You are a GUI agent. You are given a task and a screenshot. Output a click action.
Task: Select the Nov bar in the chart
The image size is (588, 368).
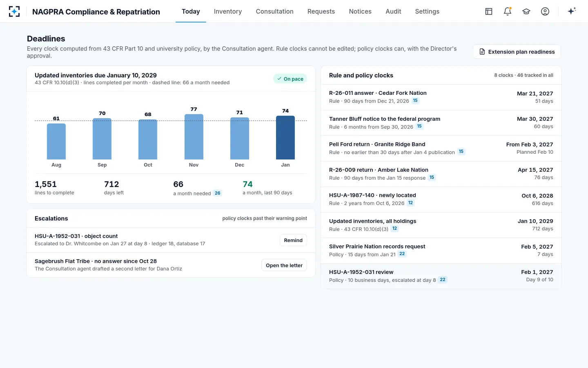(x=194, y=137)
